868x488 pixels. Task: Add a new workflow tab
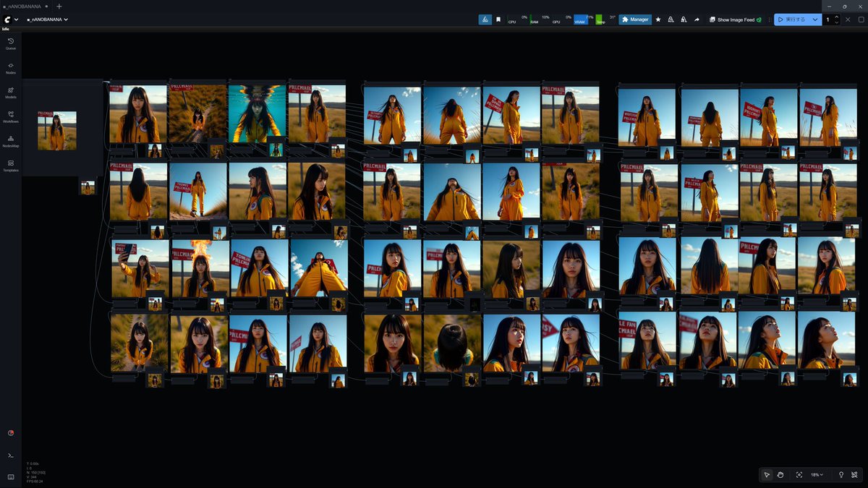[59, 6]
